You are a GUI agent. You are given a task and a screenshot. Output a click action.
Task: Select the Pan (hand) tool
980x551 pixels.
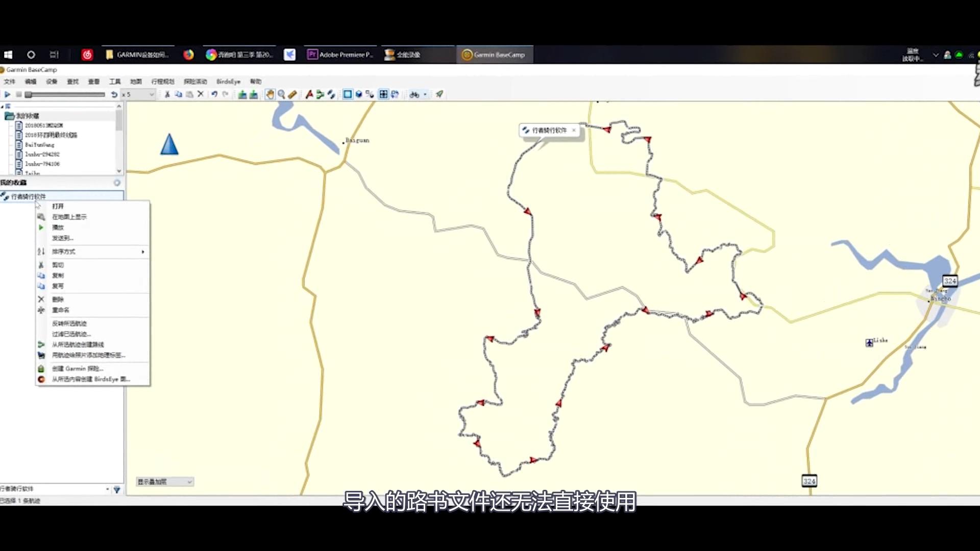pos(269,94)
